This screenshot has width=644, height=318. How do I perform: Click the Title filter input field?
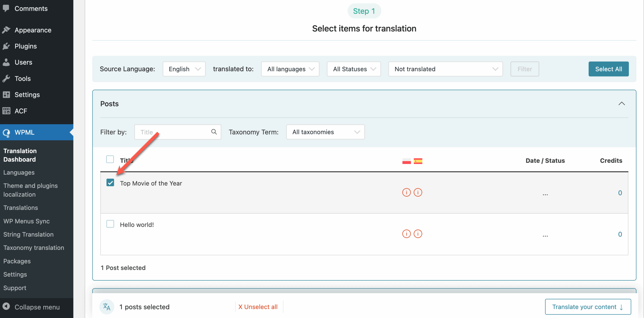click(178, 132)
